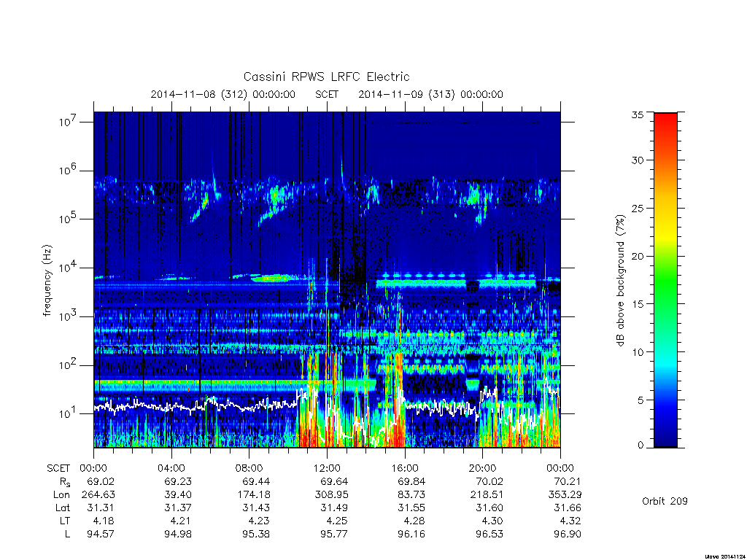The image size is (747, 560).
Task: Select the start time '2014-11-08 (312) 00:00:00'
Action: coord(223,94)
